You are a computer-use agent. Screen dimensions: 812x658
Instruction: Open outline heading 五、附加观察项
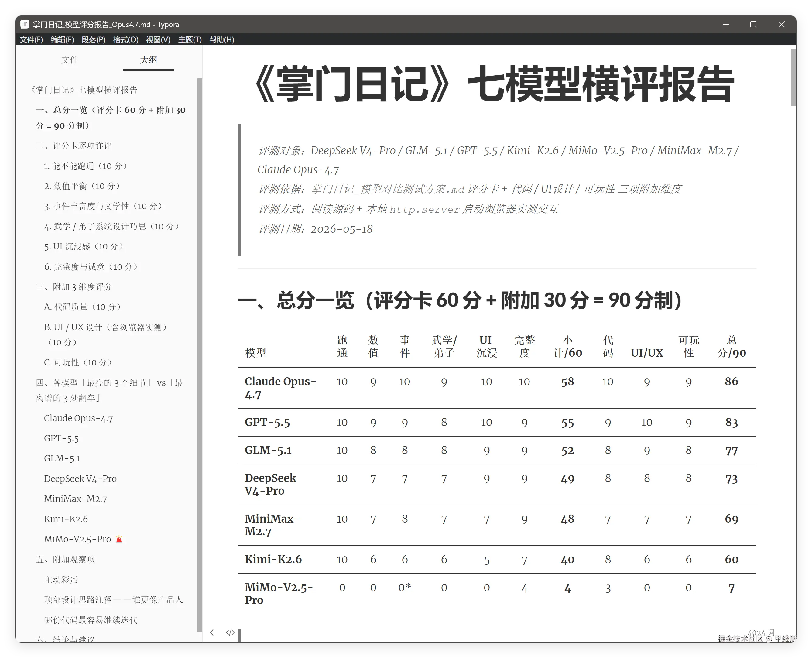65,559
